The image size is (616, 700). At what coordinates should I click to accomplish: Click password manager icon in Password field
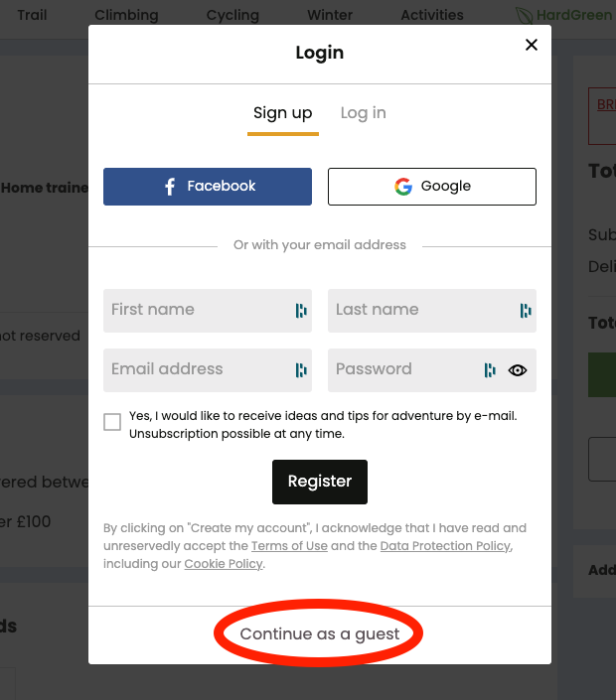[x=490, y=370]
